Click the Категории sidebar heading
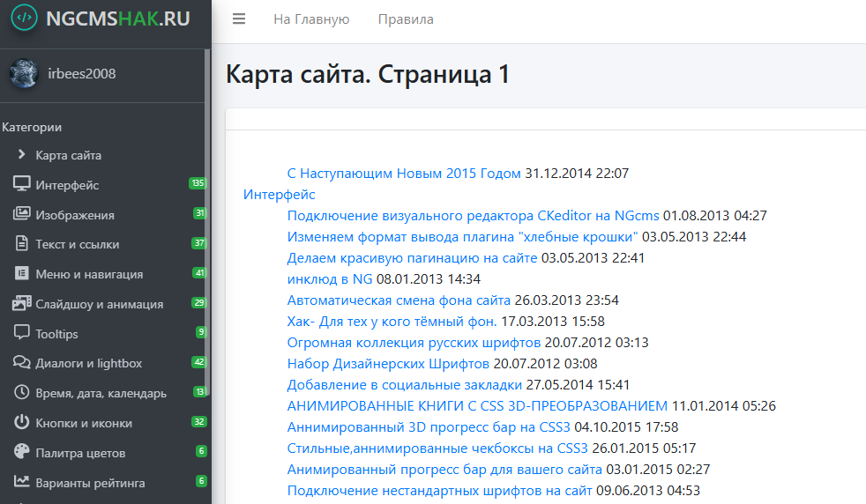The width and height of the screenshot is (866, 504). tap(32, 127)
